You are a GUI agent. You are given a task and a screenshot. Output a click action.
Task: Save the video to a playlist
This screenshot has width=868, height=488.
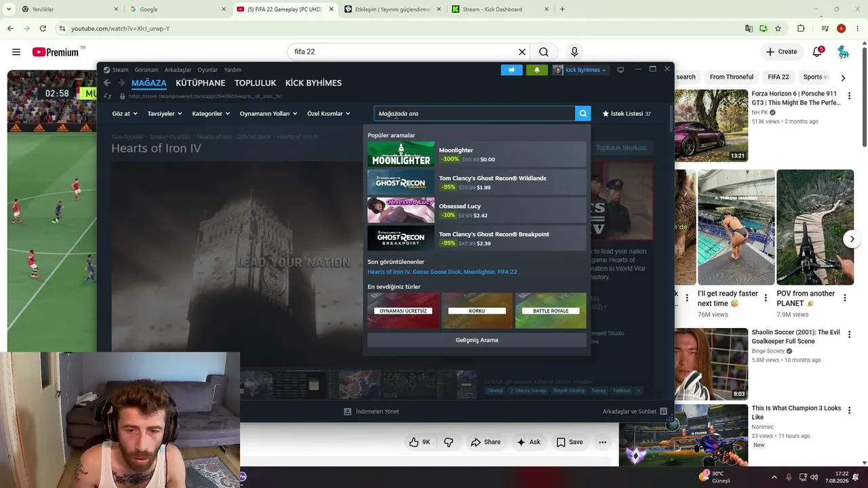point(570,442)
